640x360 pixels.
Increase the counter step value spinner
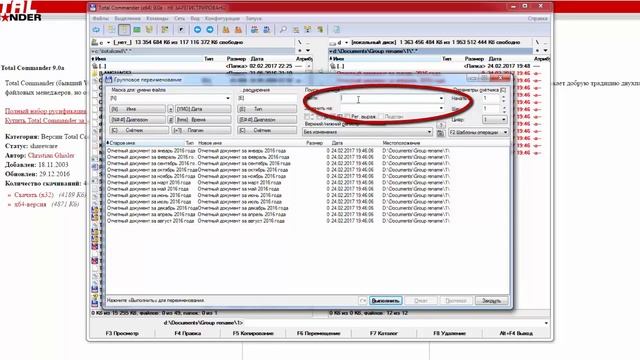(504, 107)
